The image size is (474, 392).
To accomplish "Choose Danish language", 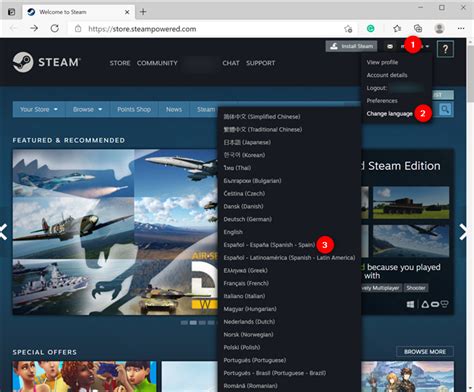I will (243, 206).
